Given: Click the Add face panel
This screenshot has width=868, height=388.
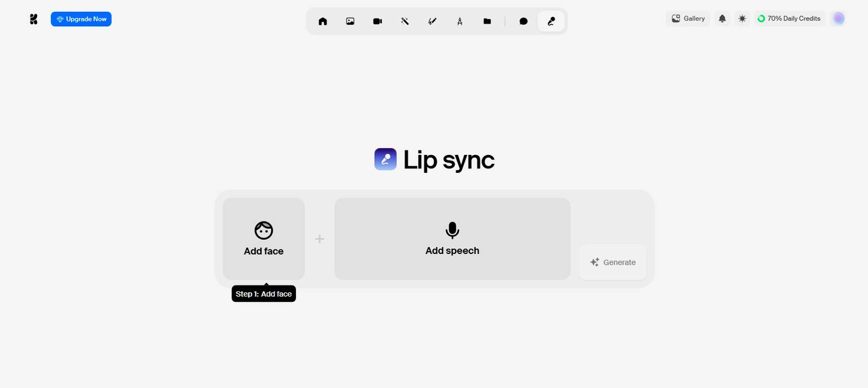Looking at the screenshot, I should click(x=264, y=239).
